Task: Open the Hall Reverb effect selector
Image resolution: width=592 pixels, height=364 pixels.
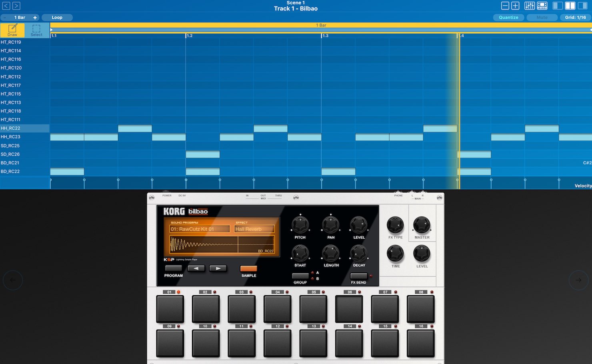Action: tap(254, 229)
